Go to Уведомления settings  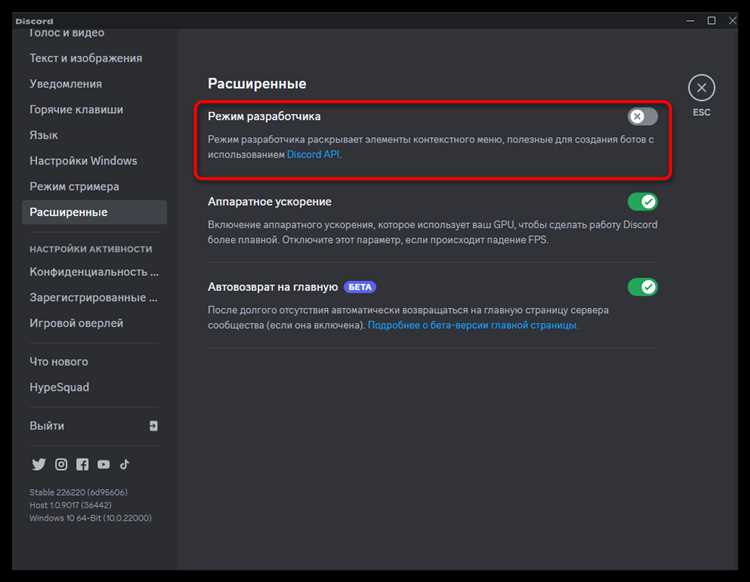(66, 84)
